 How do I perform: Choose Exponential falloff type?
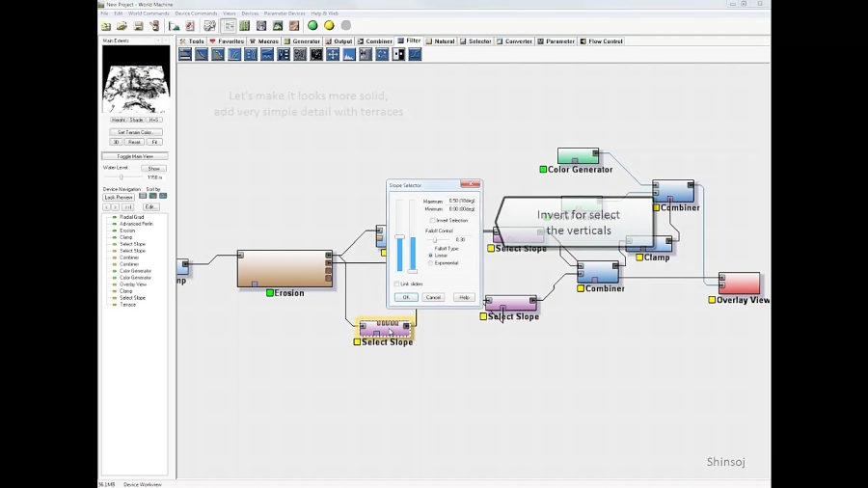point(430,262)
